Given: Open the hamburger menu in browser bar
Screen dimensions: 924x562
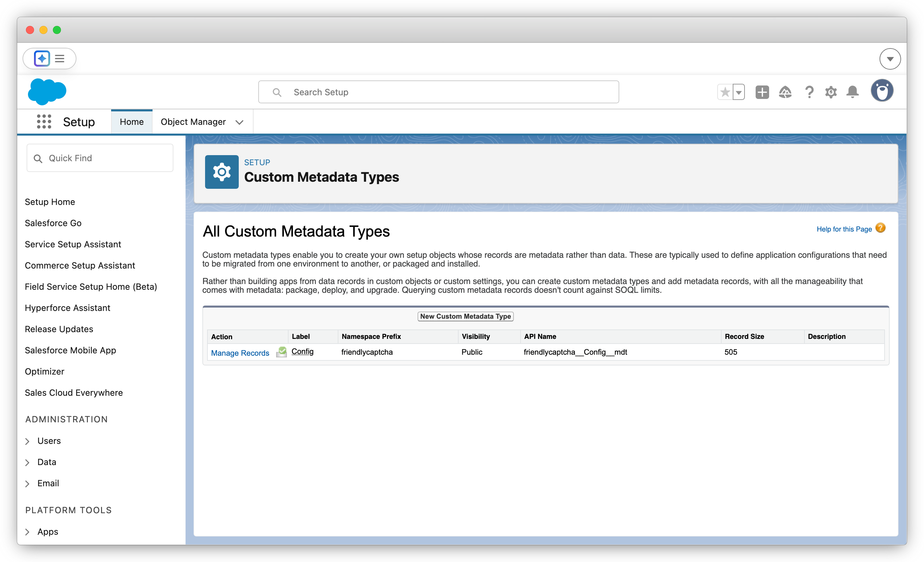Looking at the screenshot, I should [60, 59].
